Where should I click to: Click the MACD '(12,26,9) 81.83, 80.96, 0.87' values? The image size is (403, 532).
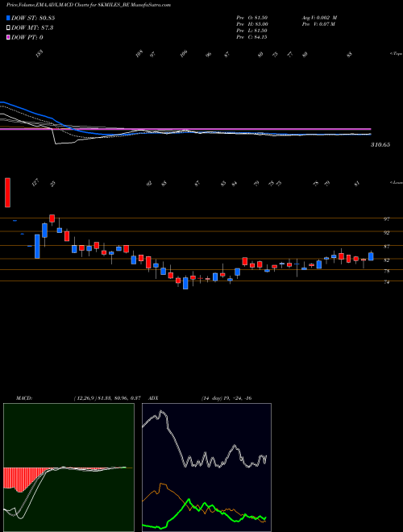107,398
